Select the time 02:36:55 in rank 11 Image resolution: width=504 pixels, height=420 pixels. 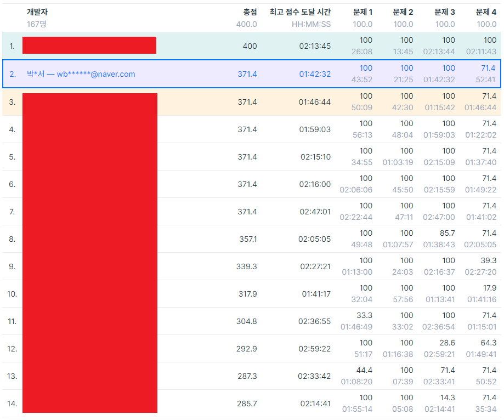(x=314, y=321)
